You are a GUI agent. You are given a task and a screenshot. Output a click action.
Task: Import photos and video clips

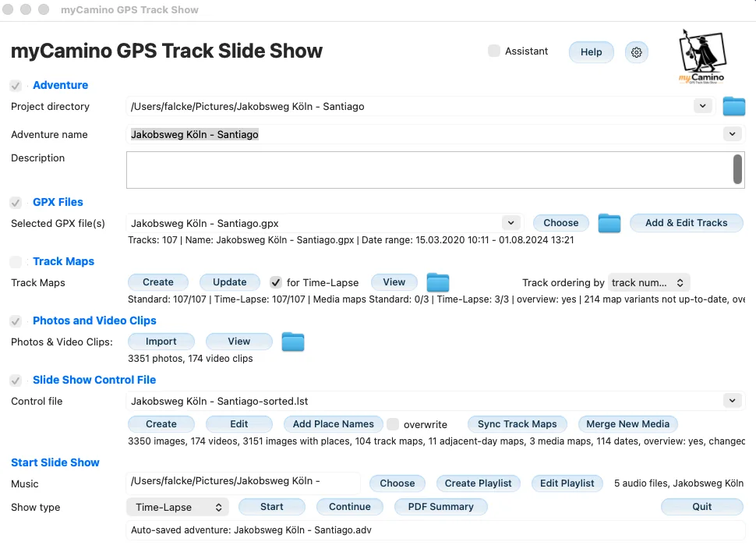(161, 342)
